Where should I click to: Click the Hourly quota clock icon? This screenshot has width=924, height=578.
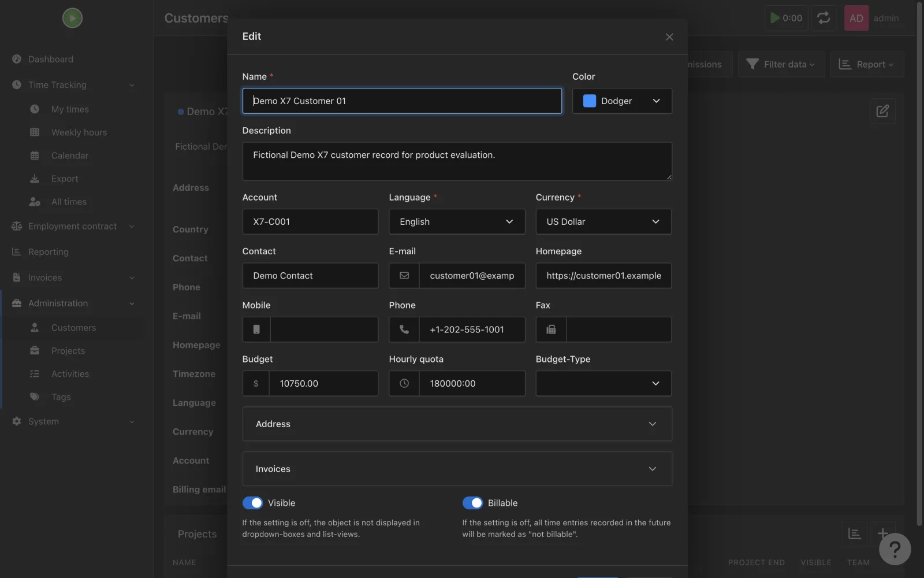pyautogui.click(x=404, y=383)
